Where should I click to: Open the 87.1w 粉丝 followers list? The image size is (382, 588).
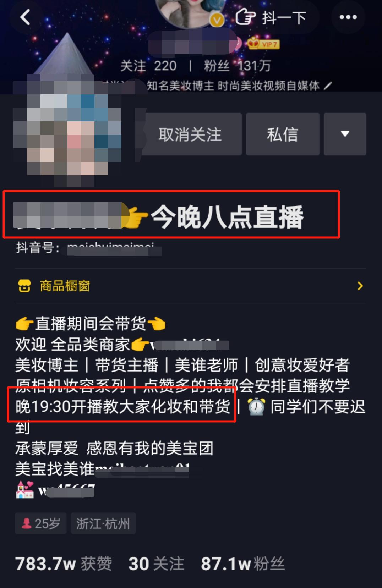pyautogui.click(x=243, y=564)
